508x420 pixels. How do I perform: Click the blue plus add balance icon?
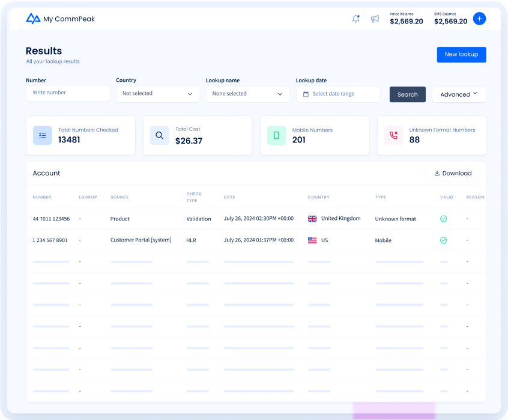tap(479, 19)
